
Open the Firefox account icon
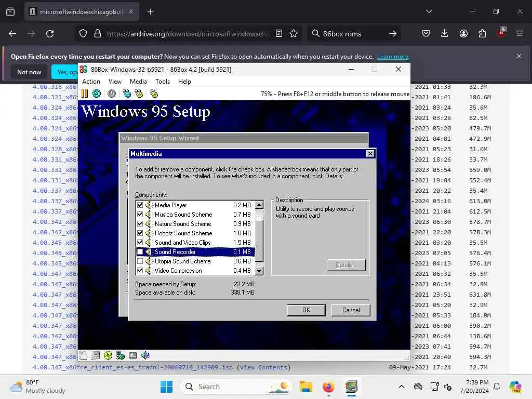(x=463, y=34)
